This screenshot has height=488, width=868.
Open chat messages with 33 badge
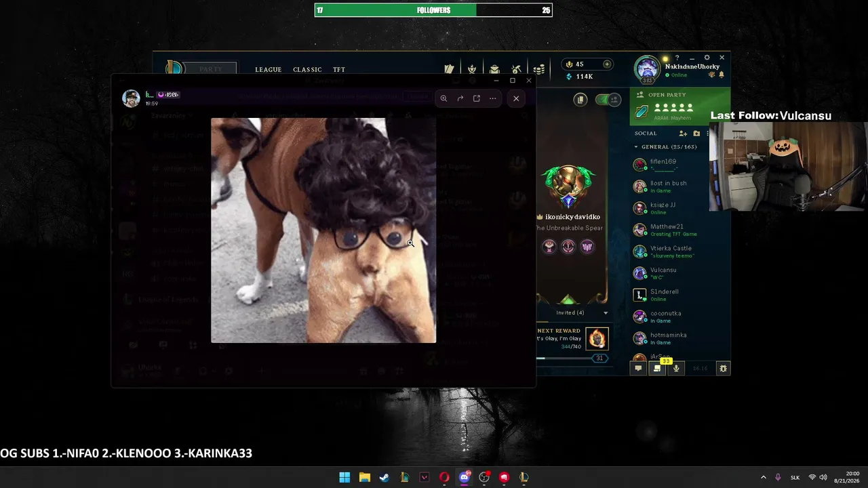click(656, 368)
